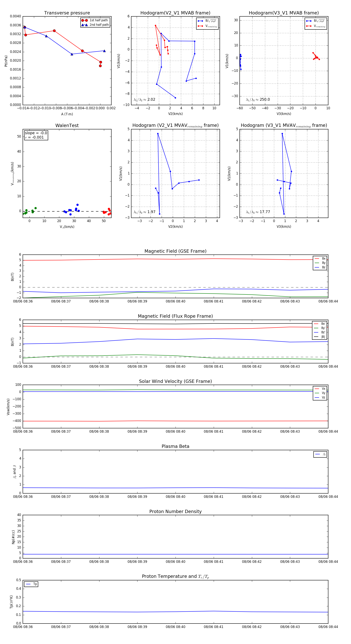Click By legend entry in GSE magnetic field

(x=320, y=263)
